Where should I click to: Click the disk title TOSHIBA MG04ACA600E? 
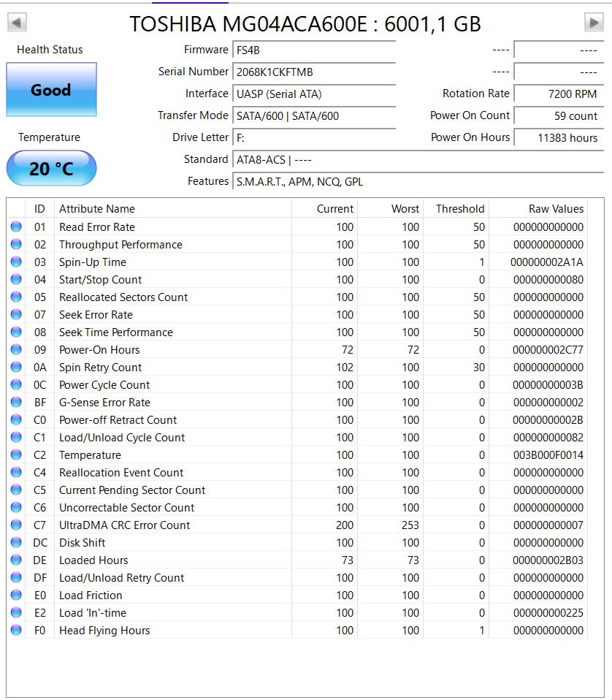coord(305,23)
